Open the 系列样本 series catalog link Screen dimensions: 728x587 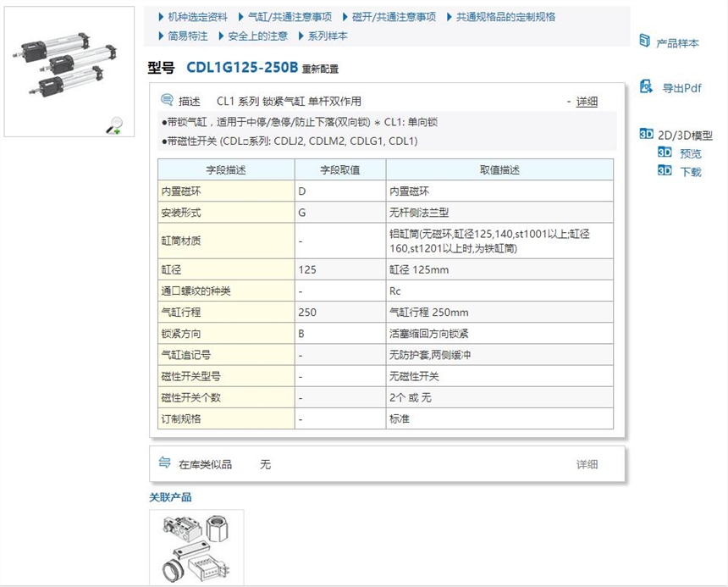coord(327,36)
